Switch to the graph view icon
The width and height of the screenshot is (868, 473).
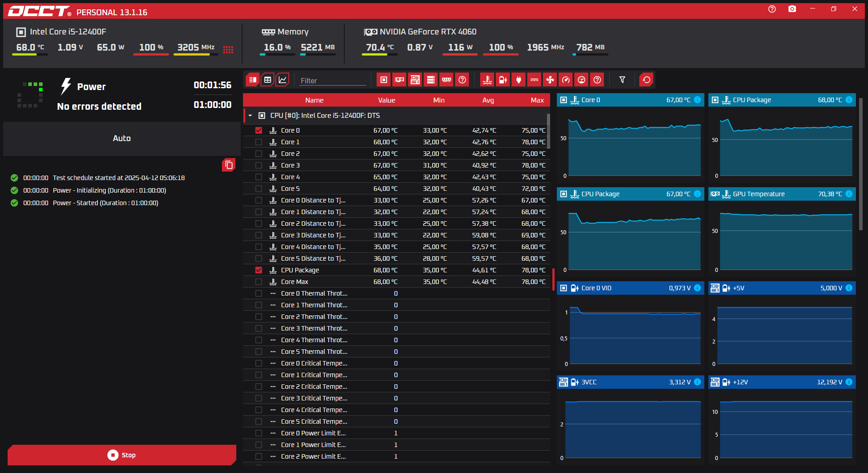click(282, 80)
